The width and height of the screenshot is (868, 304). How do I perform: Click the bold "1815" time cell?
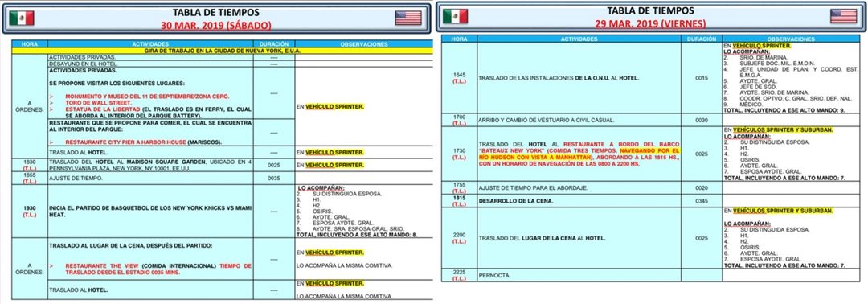[459, 200]
